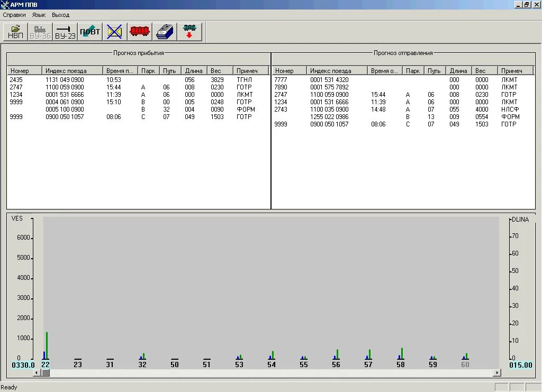Click departures Вес column header
The width and height of the screenshot is (542, 392).
(x=485, y=71)
